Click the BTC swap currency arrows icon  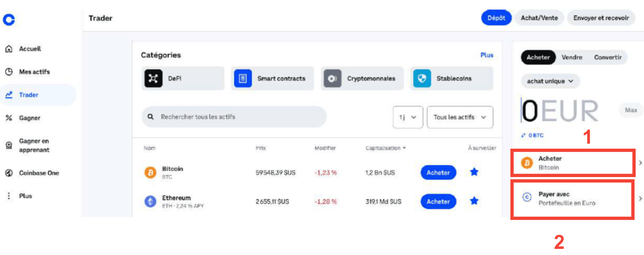click(x=523, y=135)
